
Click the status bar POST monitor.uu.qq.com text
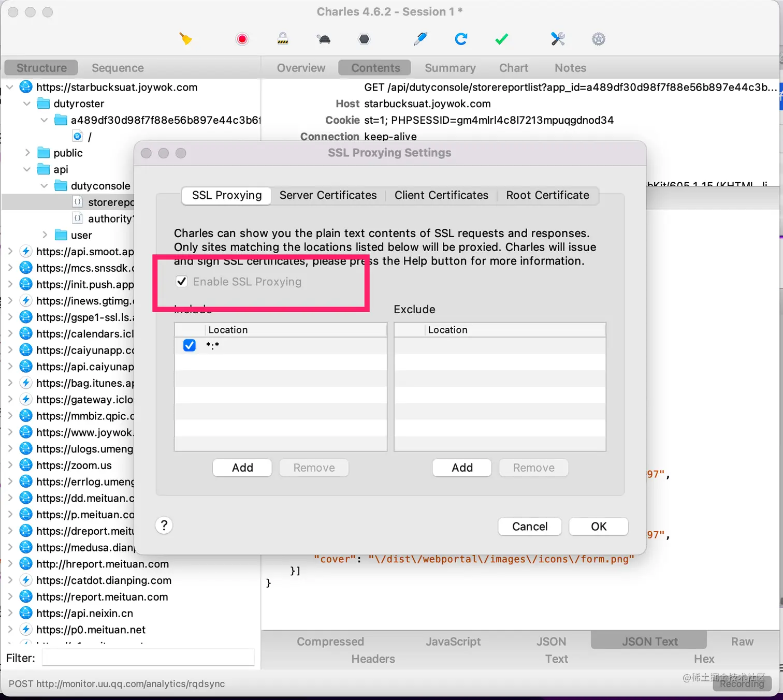(x=117, y=684)
